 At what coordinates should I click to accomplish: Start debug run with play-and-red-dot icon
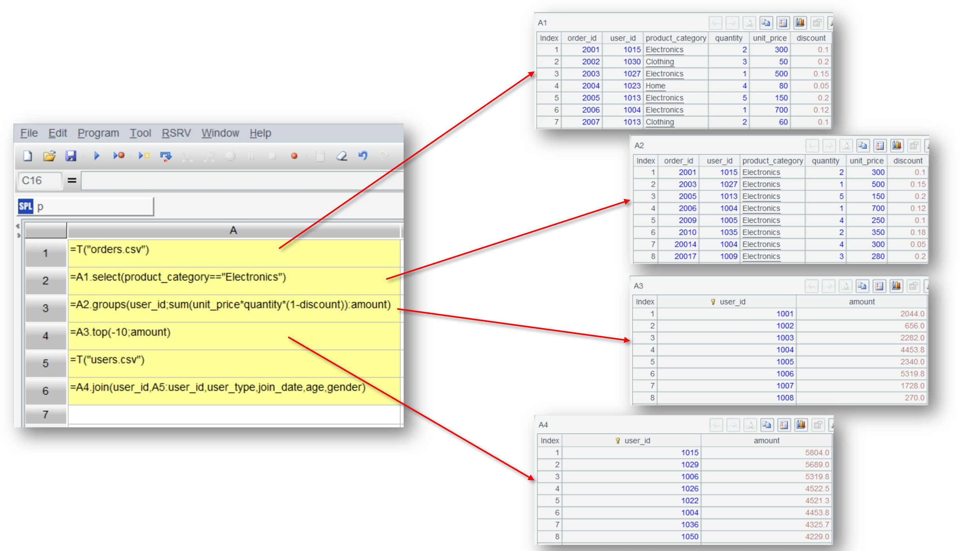point(119,156)
